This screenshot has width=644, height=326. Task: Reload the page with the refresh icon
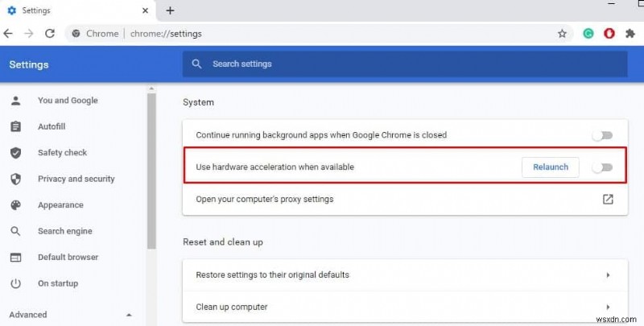click(50, 34)
